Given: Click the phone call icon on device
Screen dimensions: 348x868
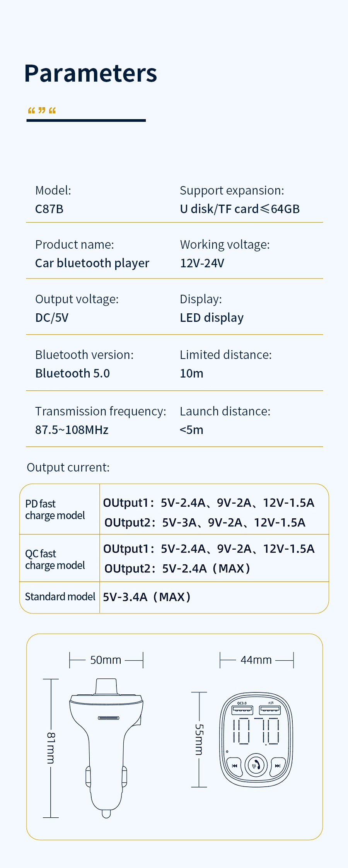Looking at the screenshot, I should tap(256, 765).
